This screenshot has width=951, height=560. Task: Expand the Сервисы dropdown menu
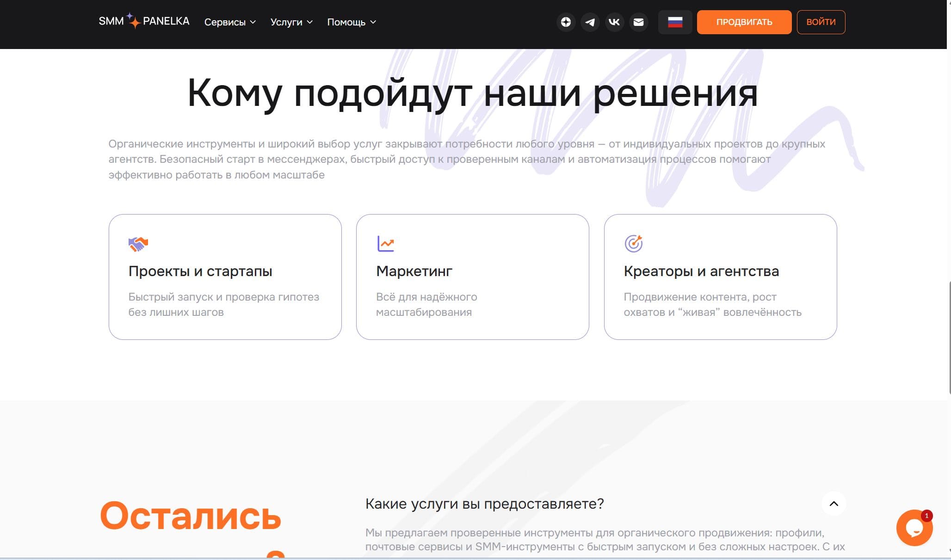[230, 22]
